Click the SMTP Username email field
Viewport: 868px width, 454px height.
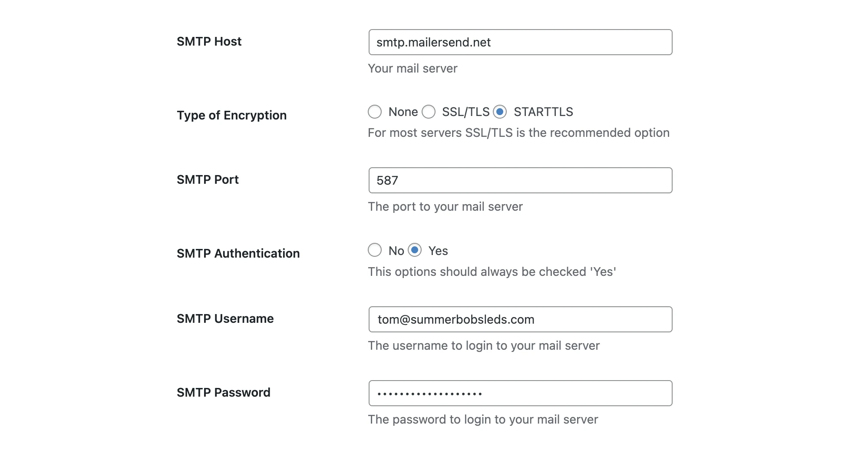(x=520, y=319)
